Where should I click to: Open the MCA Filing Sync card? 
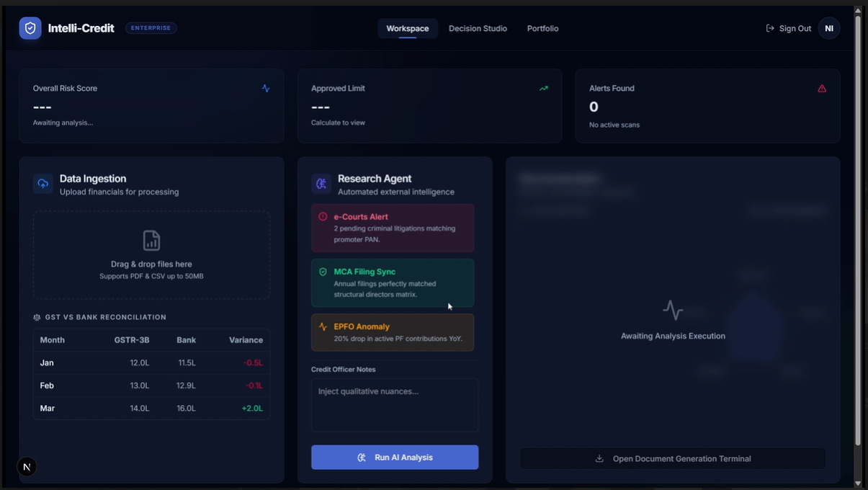point(393,282)
